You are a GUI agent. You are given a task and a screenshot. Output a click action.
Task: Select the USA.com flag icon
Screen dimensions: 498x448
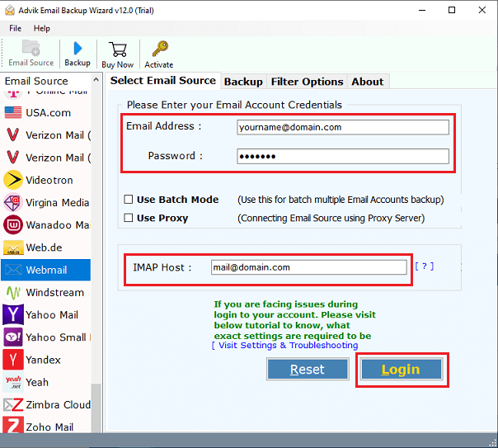[x=13, y=112]
